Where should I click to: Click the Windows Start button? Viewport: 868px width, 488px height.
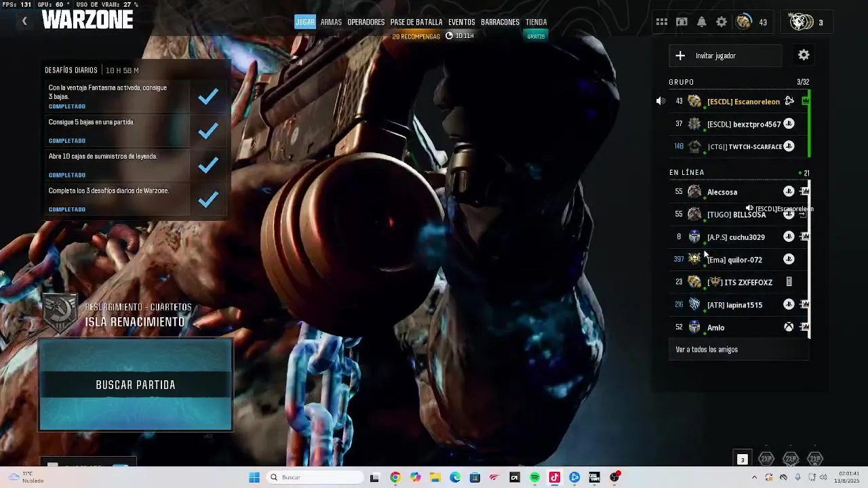click(x=254, y=477)
